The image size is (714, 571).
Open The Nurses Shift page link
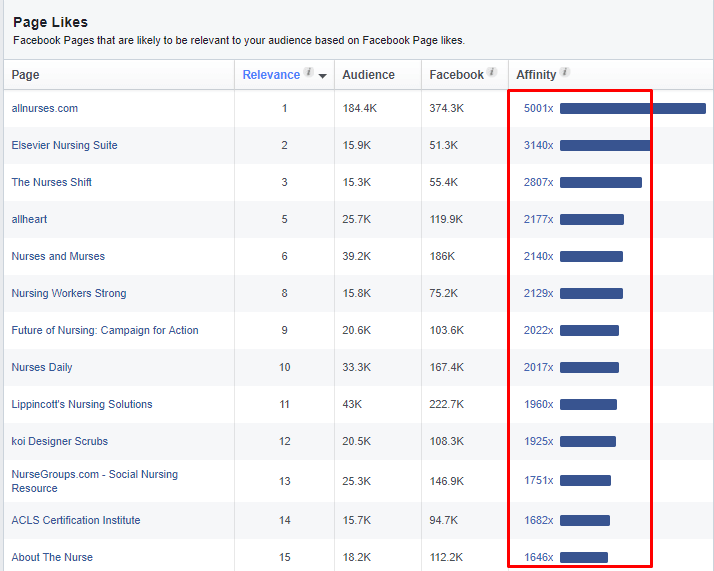51,182
